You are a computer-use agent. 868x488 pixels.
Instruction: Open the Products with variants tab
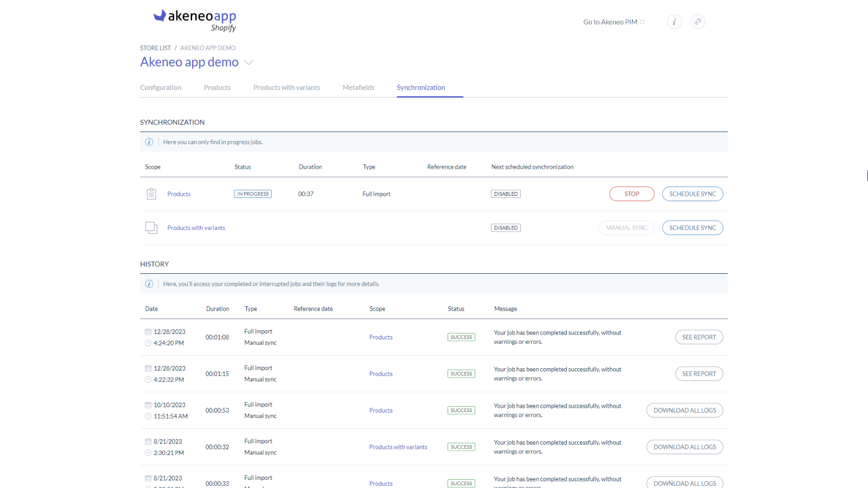(x=286, y=87)
